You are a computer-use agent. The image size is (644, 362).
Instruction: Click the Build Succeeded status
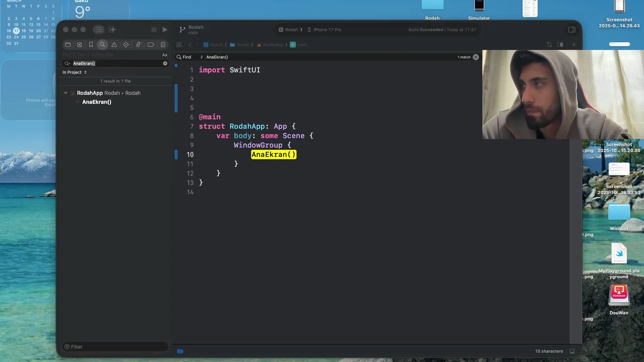point(426,30)
